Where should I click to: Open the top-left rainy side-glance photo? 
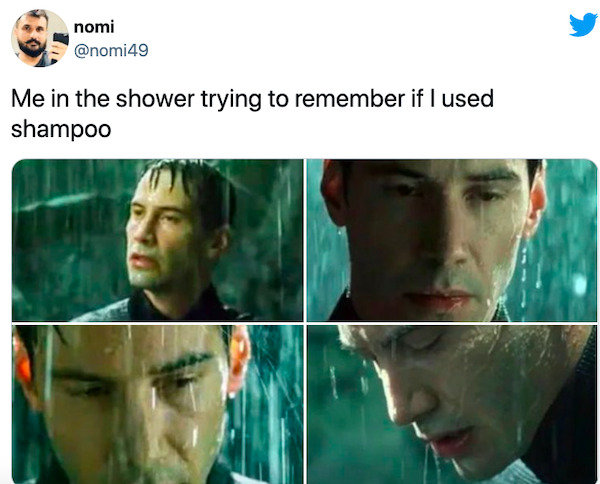click(158, 240)
